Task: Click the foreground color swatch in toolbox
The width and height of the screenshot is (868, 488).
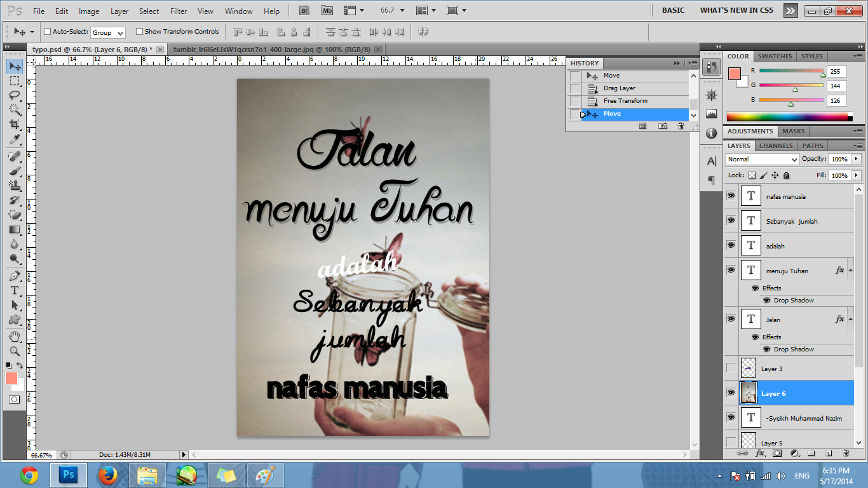Action: (11, 378)
